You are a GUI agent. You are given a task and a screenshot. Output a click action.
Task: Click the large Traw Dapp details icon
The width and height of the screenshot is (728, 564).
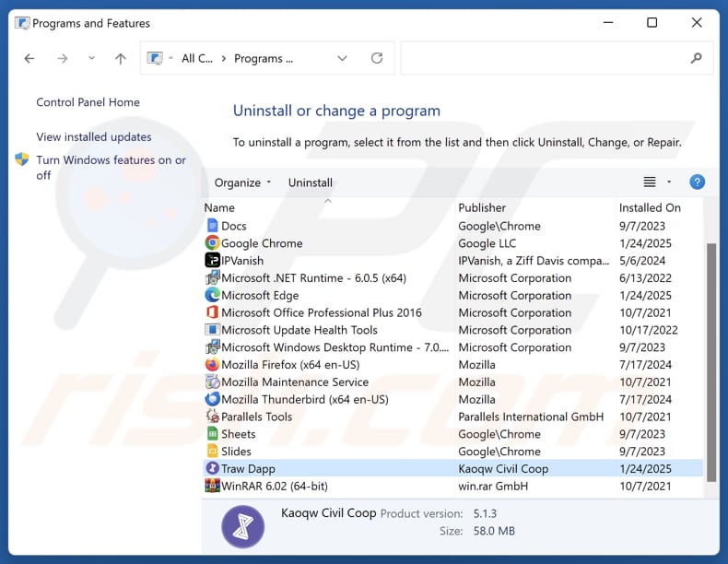click(243, 527)
